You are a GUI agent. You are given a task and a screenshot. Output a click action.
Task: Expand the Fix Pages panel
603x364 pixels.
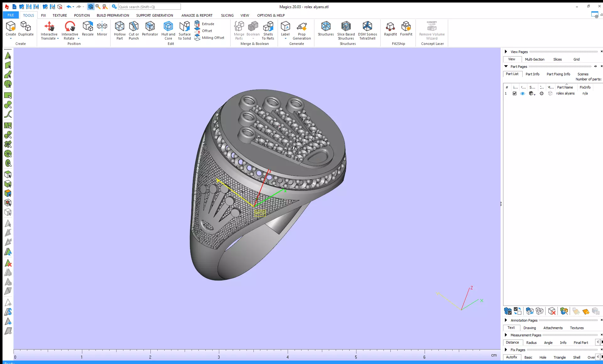point(506,350)
